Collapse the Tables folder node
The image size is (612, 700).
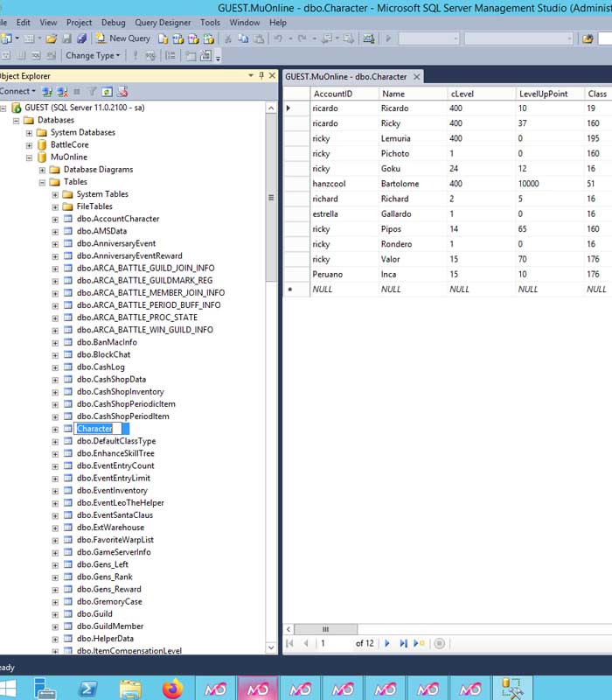point(42,183)
